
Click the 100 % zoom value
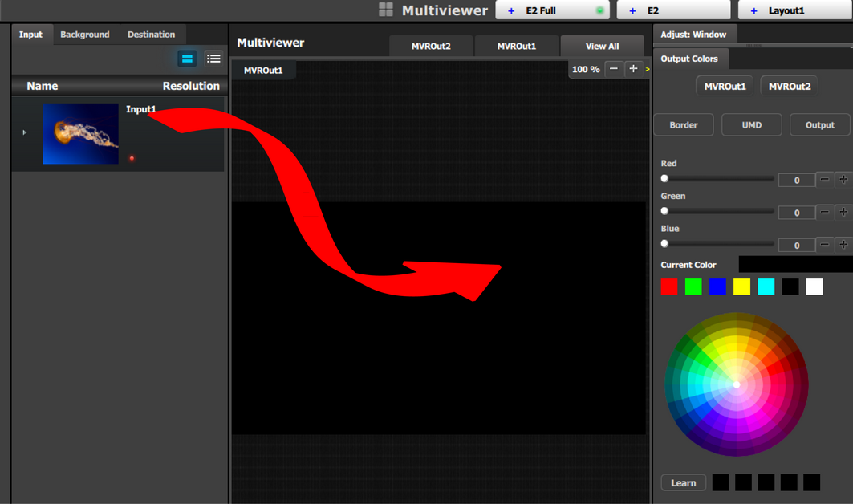coord(586,70)
